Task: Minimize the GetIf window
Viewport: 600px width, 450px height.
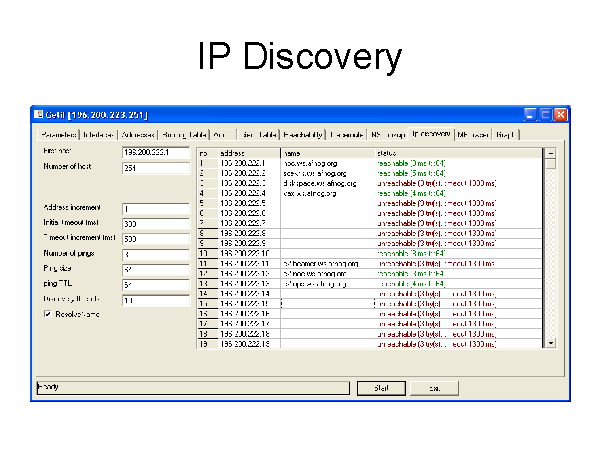Action: (x=531, y=115)
